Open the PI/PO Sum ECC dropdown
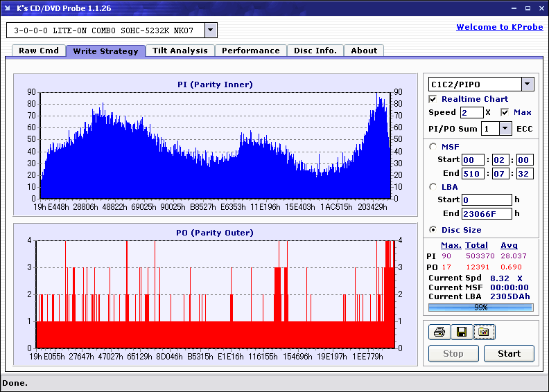Viewport: 549px width, 392px height. (505, 129)
